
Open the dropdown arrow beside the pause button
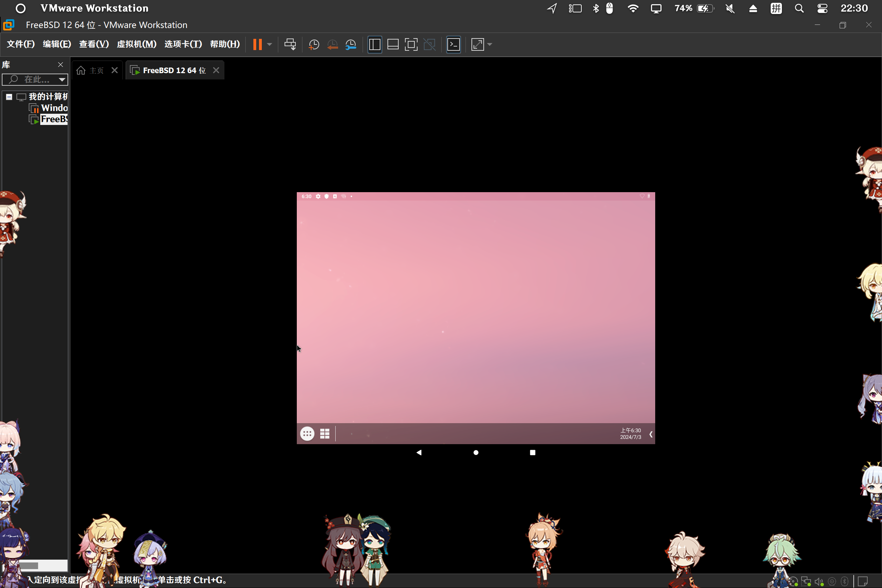(x=269, y=44)
